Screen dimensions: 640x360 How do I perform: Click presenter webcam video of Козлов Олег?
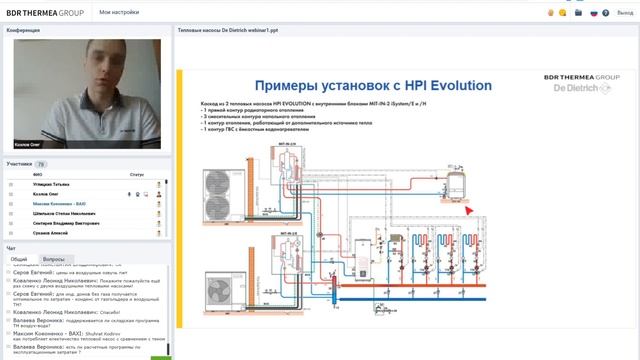tap(87, 94)
